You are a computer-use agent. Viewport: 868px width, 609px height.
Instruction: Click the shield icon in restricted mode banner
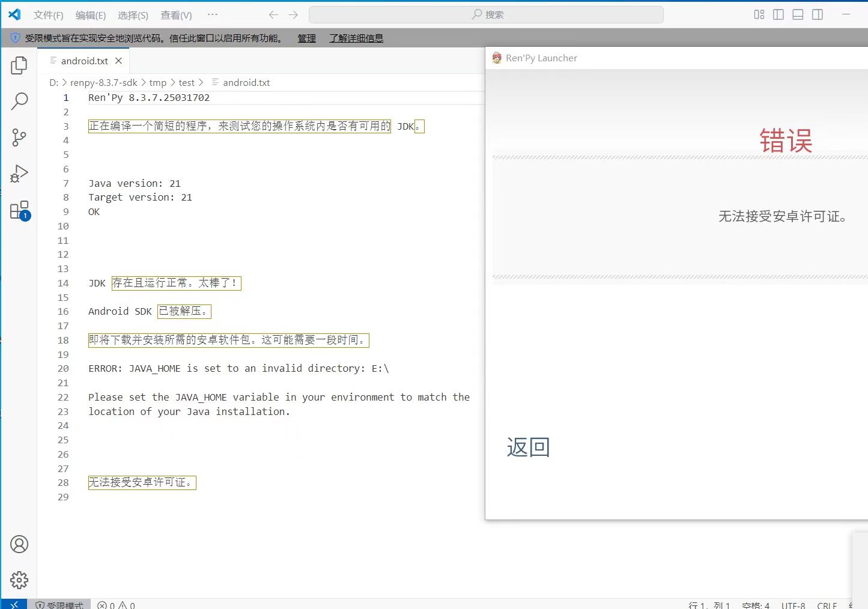point(15,38)
